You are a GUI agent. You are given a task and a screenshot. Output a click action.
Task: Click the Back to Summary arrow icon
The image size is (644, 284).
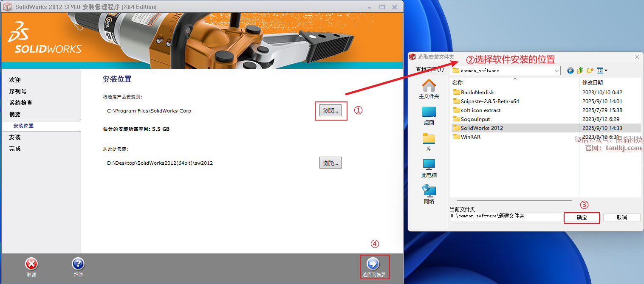373,264
